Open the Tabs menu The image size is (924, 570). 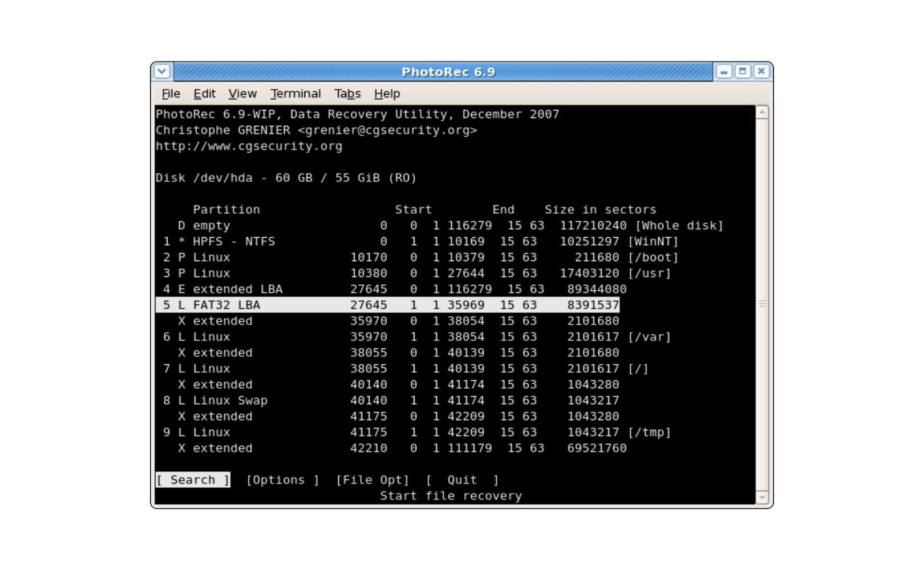pyautogui.click(x=347, y=93)
